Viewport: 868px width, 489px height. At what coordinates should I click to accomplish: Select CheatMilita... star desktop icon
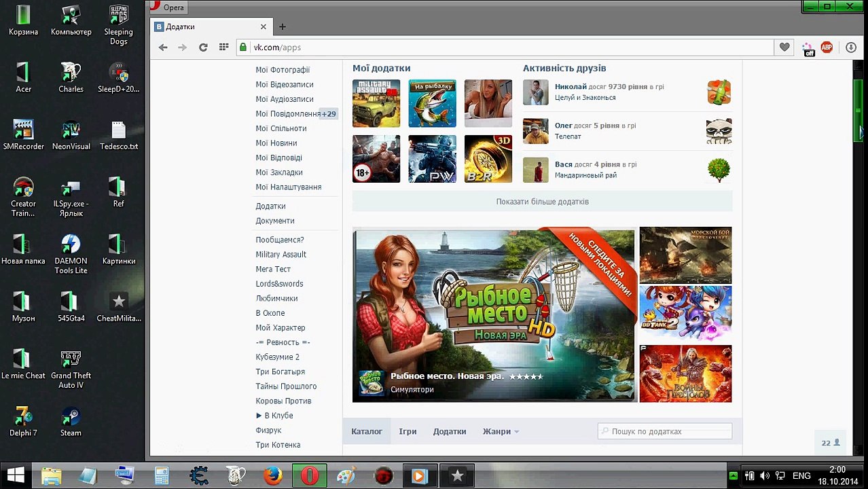pyautogui.click(x=119, y=307)
